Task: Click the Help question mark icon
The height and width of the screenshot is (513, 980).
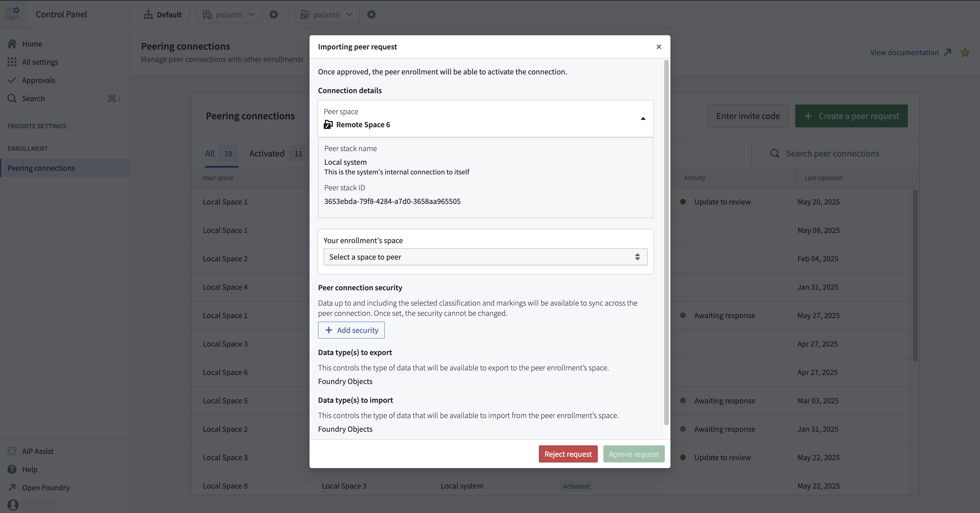Action: coord(12,469)
